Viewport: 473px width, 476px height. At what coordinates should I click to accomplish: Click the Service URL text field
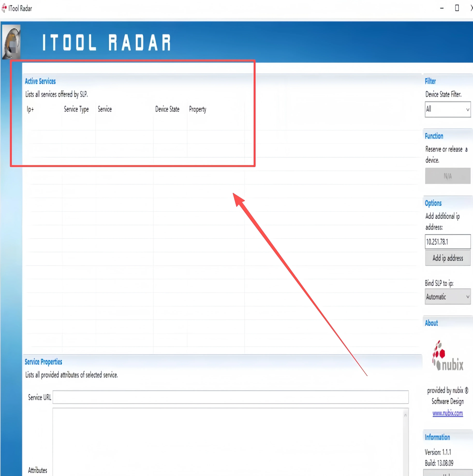click(230, 397)
